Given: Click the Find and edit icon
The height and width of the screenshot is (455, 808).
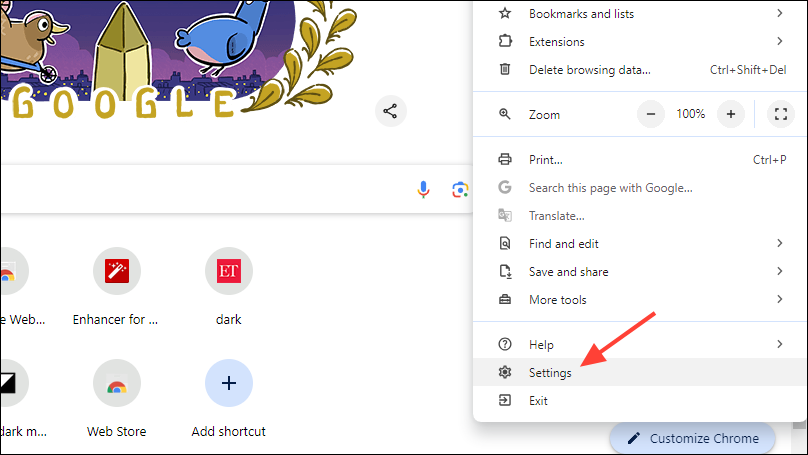Looking at the screenshot, I should (505, 243).
